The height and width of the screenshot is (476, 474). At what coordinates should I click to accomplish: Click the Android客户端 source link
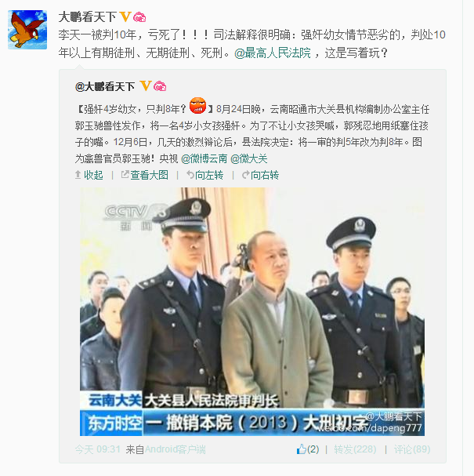coord(175,449)
